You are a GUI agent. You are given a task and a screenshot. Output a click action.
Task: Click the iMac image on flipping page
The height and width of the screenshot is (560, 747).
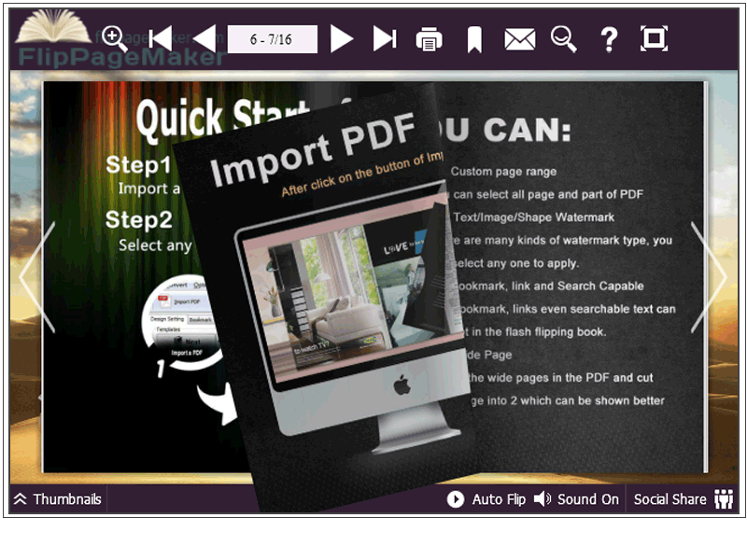(352, 316)
